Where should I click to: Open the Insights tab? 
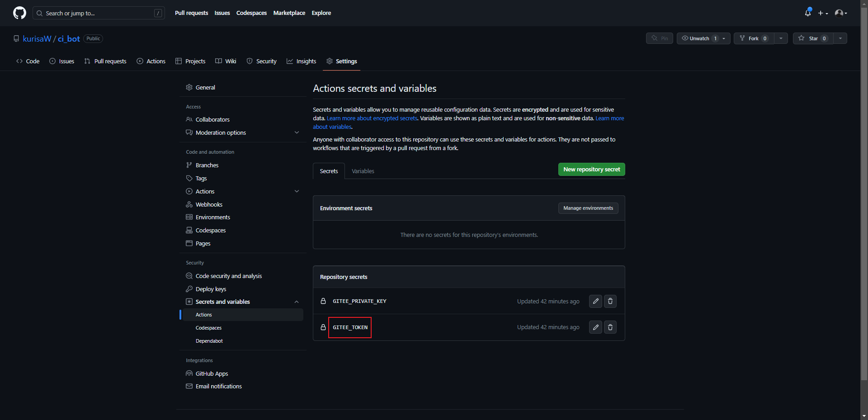pyautogui.click(x=301, y=61)
